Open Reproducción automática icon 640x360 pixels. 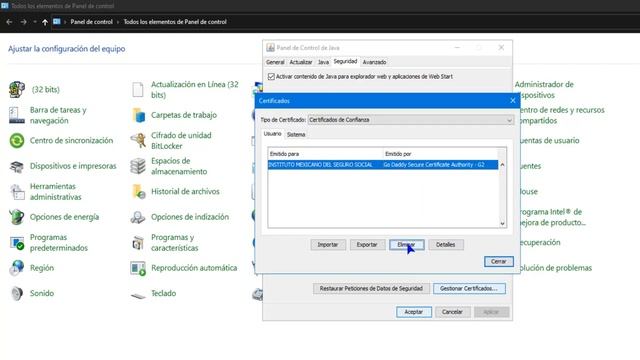click(138, 268)
